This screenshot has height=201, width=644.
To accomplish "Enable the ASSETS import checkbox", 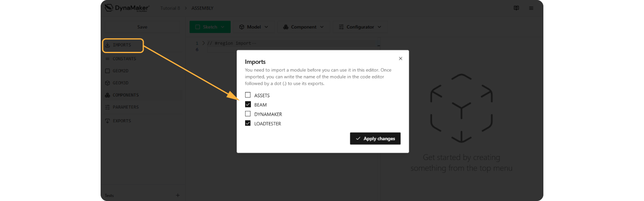I will [x=248, y=95].
